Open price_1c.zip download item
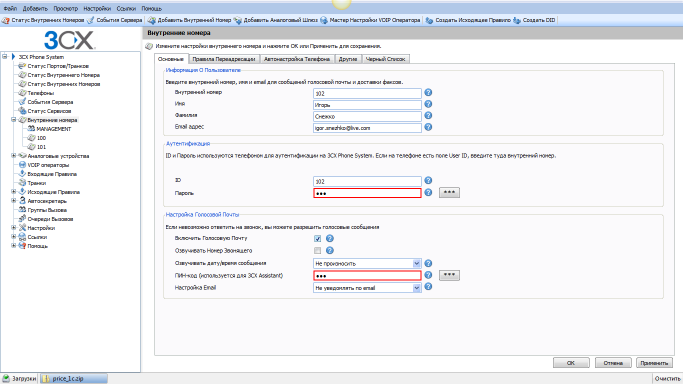The image size is (683, 384). click(74, 378)
